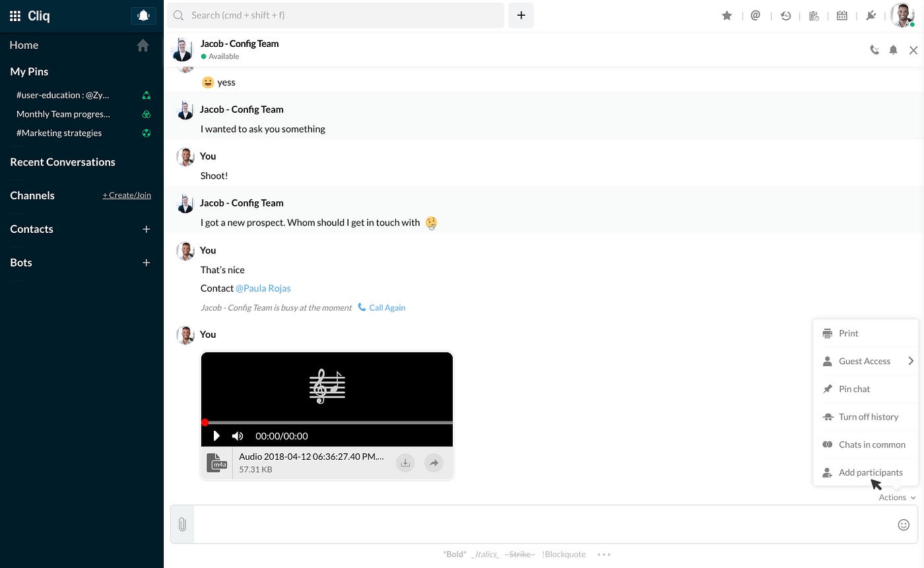
Task: Forward the audio file attachment
Action: (434, 463)
